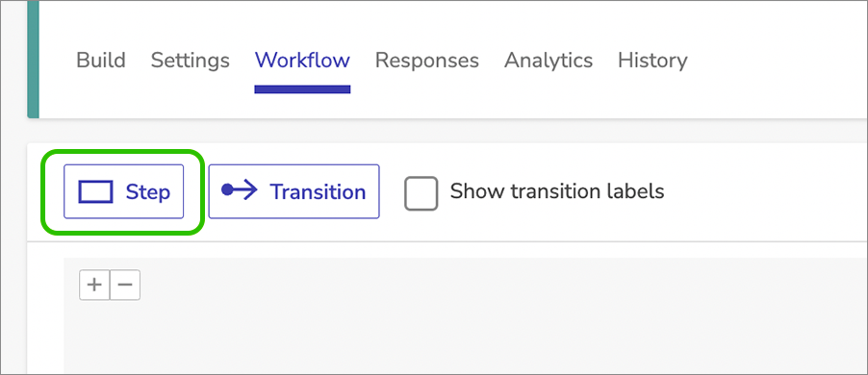Add a new Step to workflow
This screenshot has height=375, width=868.
tap(123, 191)
